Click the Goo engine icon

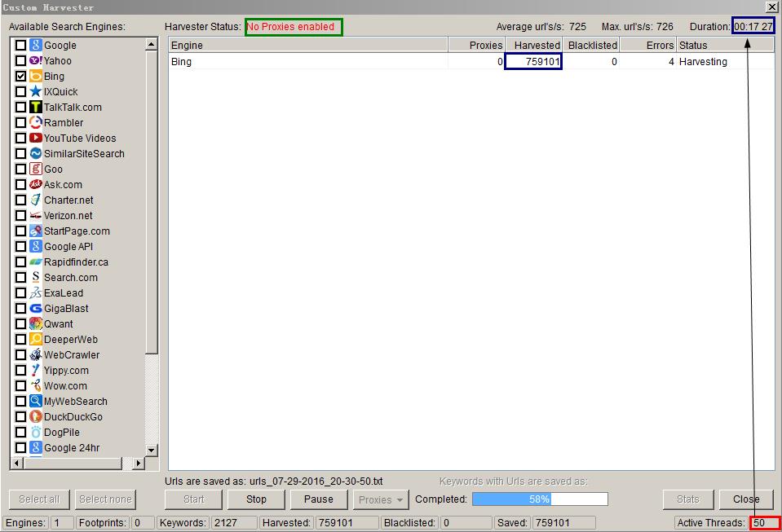(x=35, y=169)
